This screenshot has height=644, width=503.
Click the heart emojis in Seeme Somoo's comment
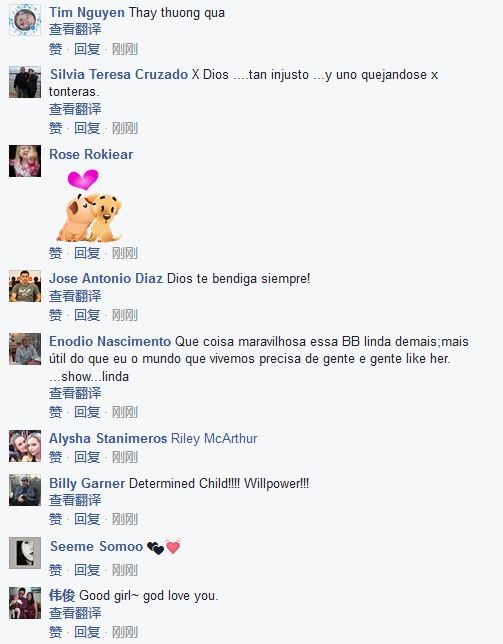pyautogui.click(x=164, y=547)
